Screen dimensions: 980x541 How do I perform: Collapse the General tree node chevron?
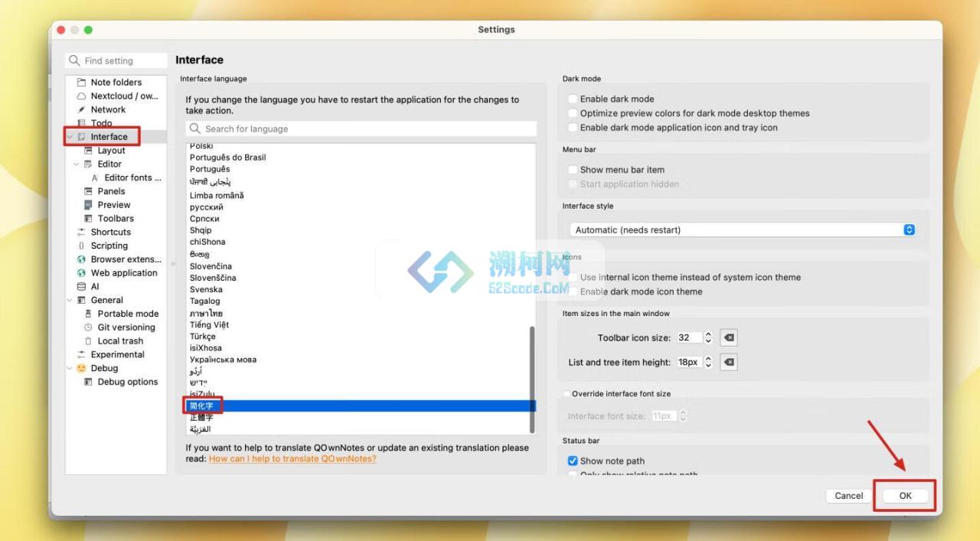[70, 300]
